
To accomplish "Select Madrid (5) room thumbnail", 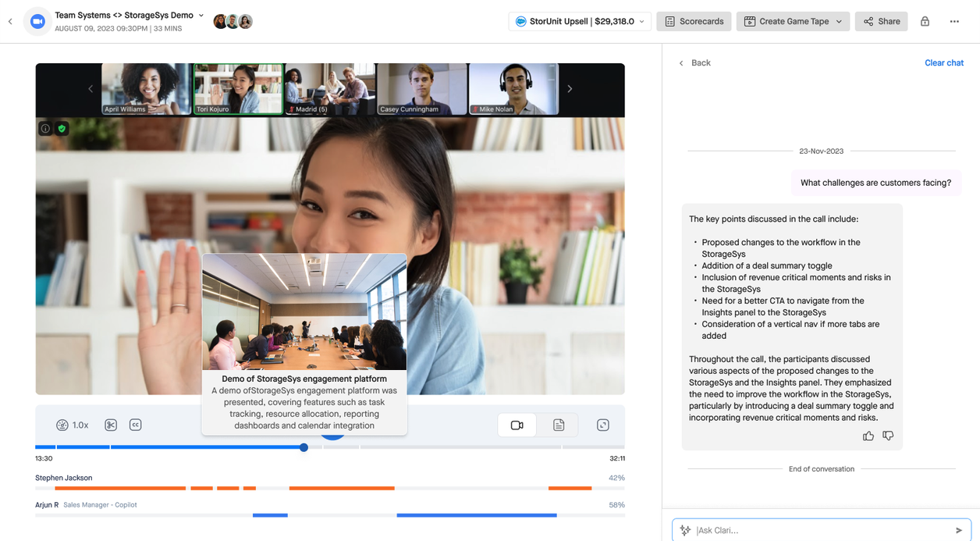I will coord(330,89).
